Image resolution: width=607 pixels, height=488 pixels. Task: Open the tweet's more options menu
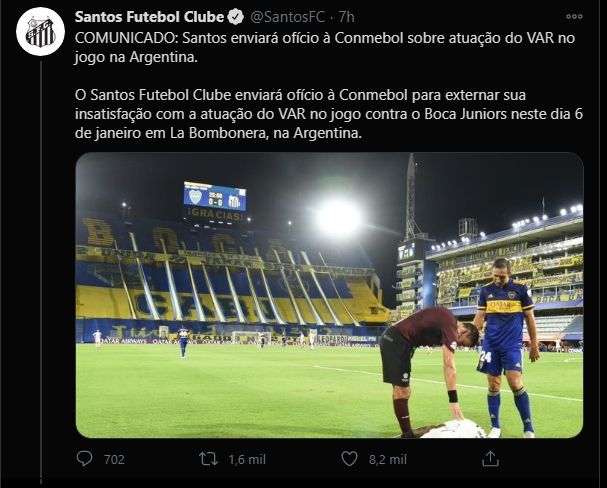[x=573, y=18]
